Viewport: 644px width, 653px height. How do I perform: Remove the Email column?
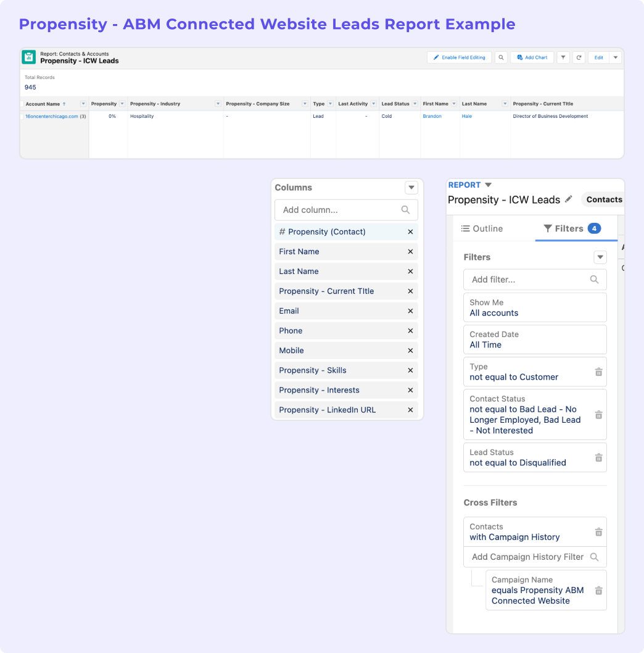pyautogui.click(x=410, y=311)
